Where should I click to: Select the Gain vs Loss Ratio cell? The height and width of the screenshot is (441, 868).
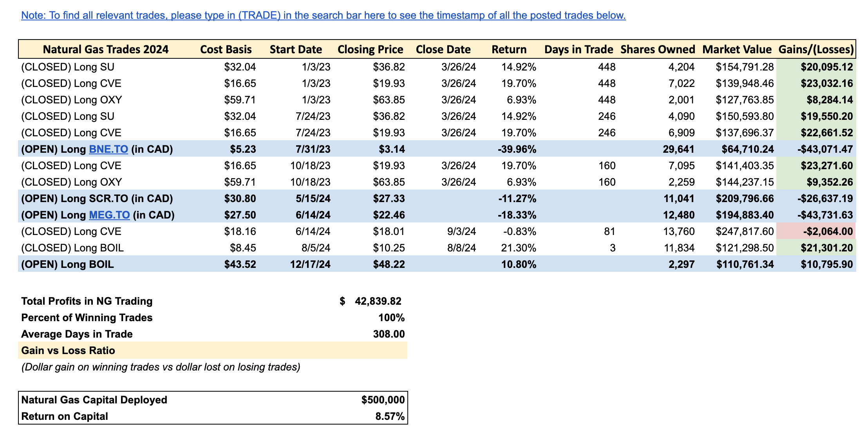coord(213,351)
